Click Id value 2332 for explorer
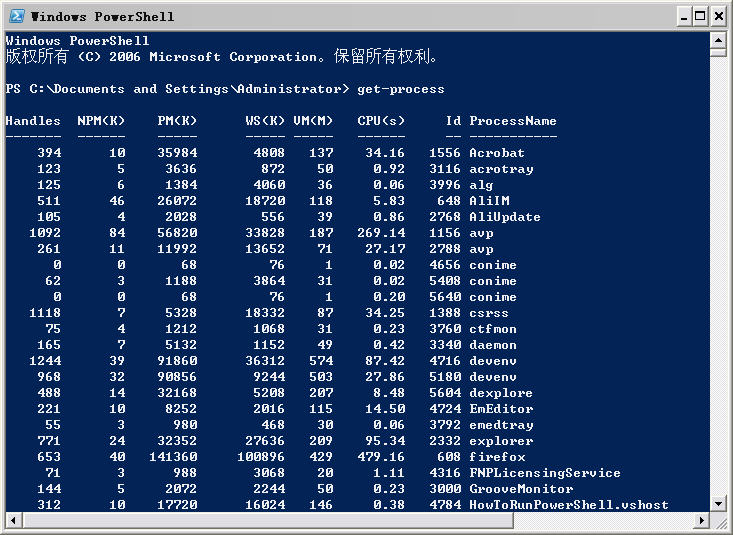 [x=445, y=441]
